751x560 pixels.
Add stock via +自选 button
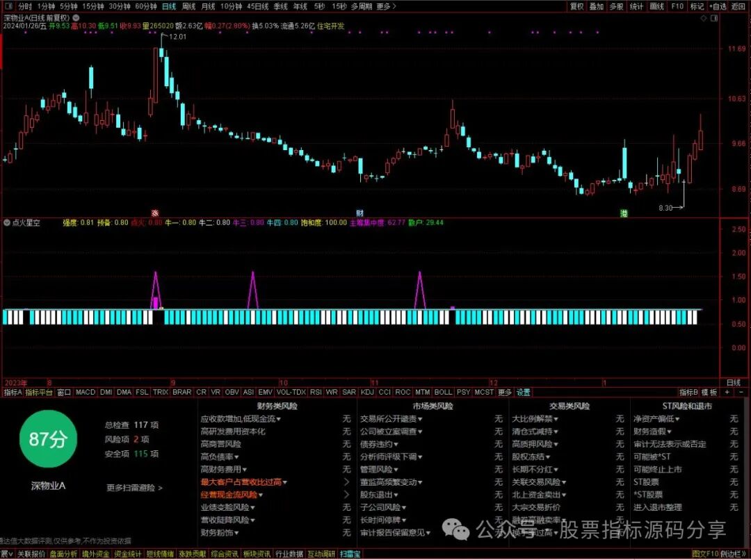click(x=718, y=6)
